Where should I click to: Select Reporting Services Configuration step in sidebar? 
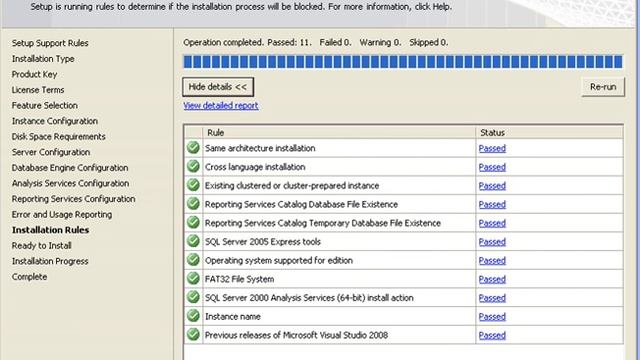73,199
